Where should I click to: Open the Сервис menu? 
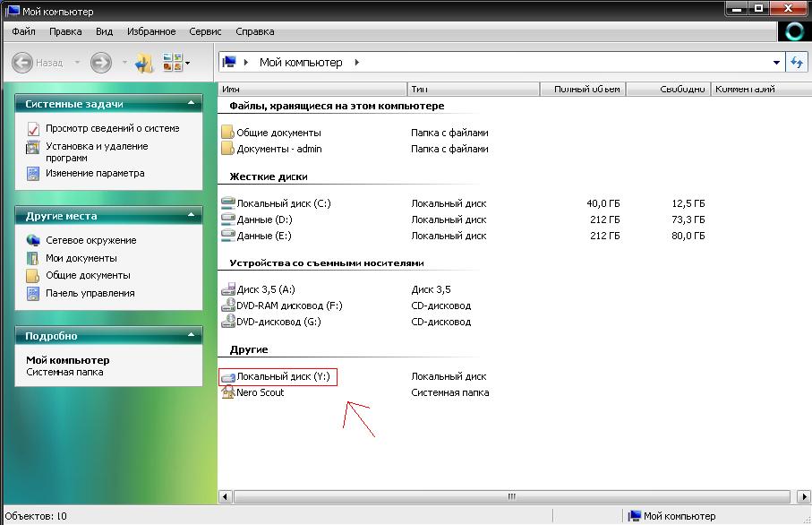pos(206,31)
